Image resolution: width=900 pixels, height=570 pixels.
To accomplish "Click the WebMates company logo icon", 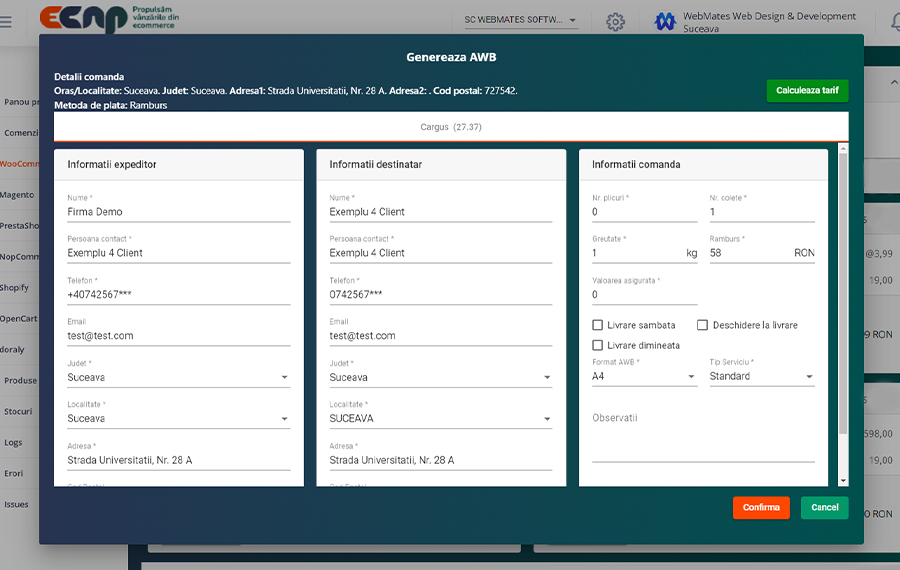I will [665, 21].
